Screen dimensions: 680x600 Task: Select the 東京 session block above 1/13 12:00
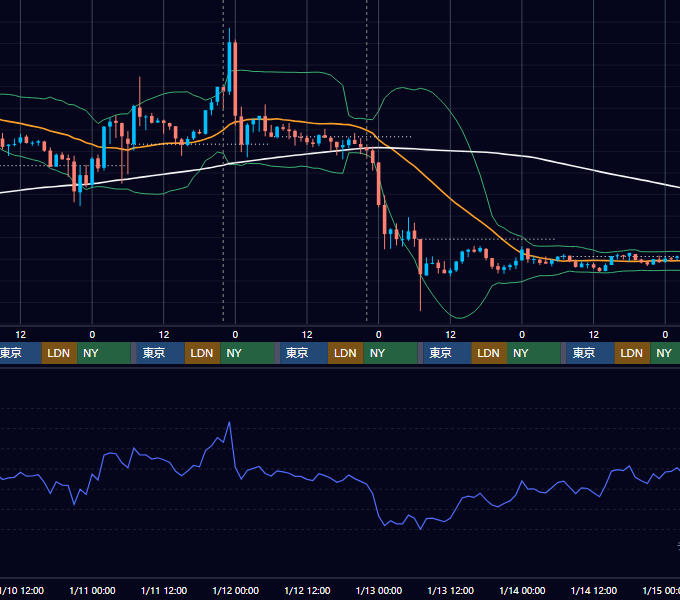coord(448,353)
